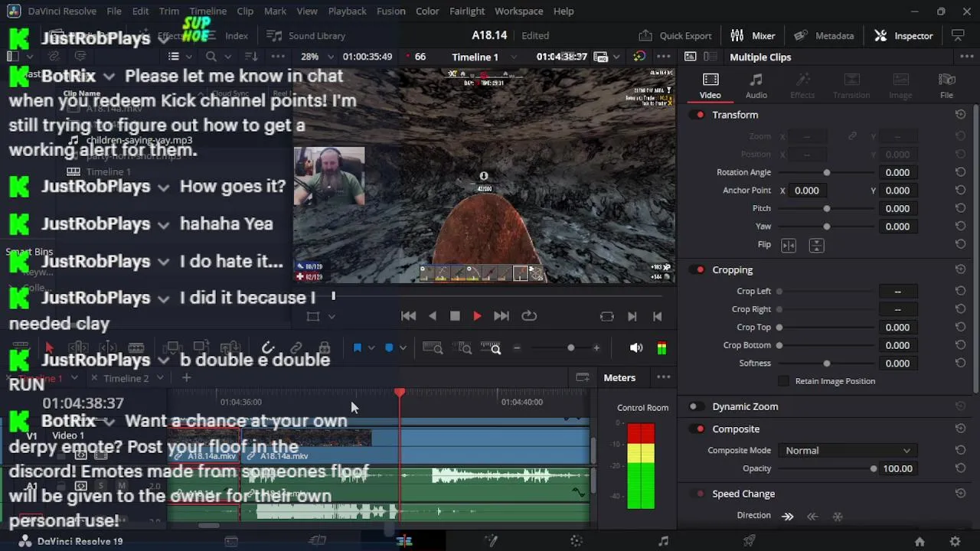Adjust the Crop Softness slider

pos(826,364)
